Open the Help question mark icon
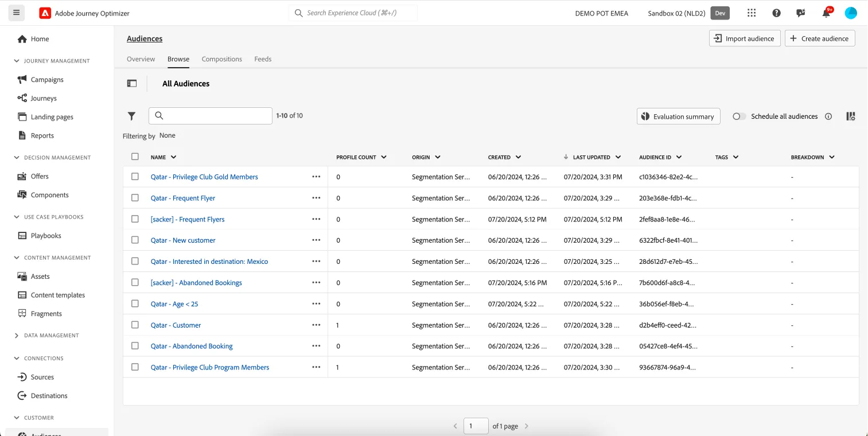The image size is (868, 436). point(776,13)
